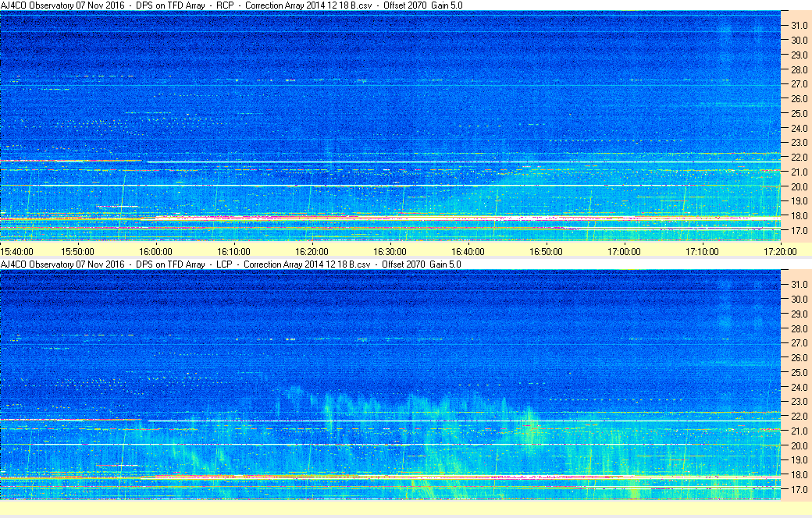The image size is (812, 518).
Task: Click the 28.0 frequency label on LCP panel
Action: (x=799, y=328)
